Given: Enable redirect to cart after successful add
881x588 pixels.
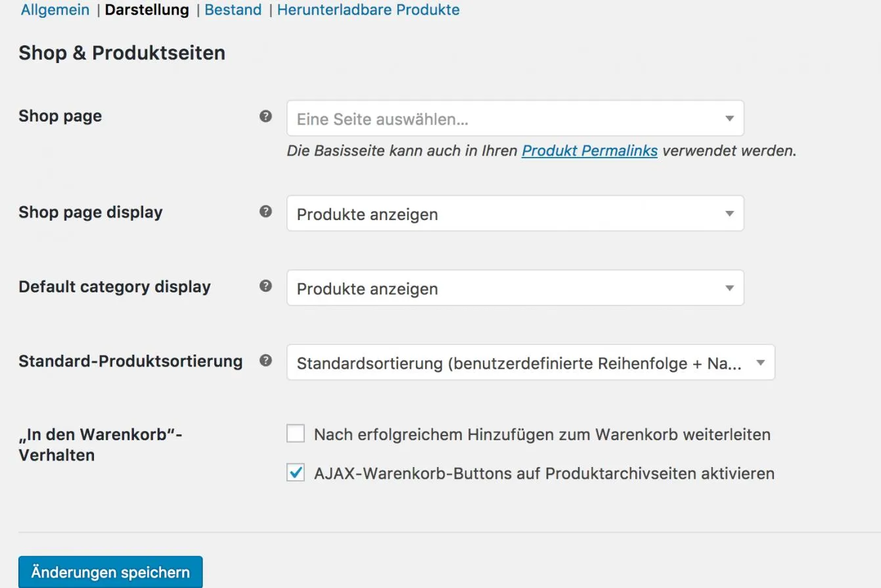Looking at the screenshot, I should click(x=296, y=434).
